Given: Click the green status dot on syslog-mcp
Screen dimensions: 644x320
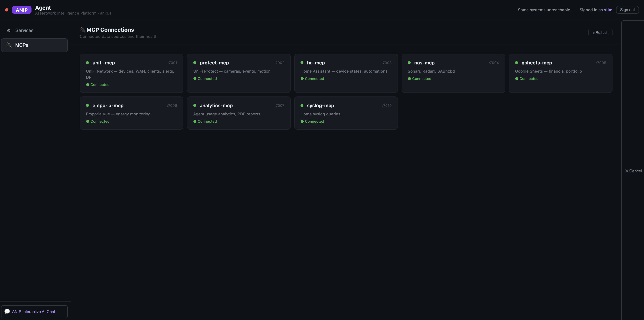Looking at the screenshot, I should 302,105.
